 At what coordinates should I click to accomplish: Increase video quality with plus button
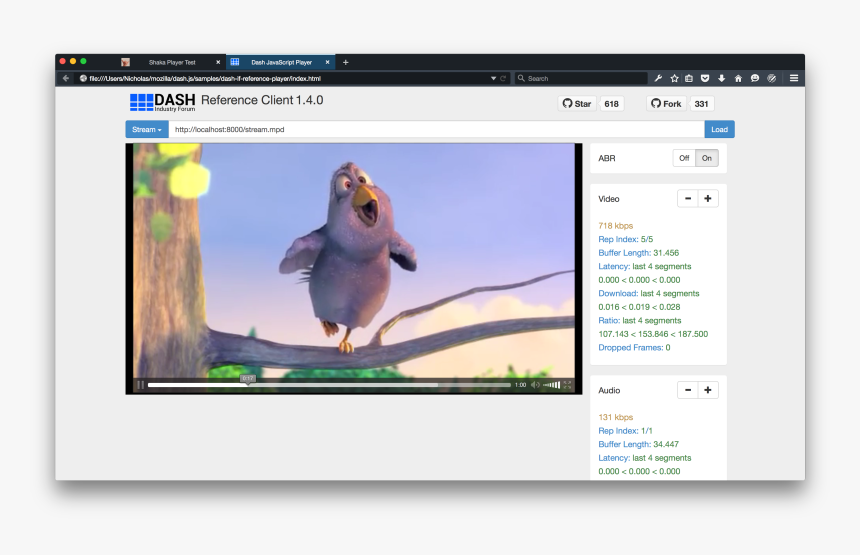coord(708,199)
